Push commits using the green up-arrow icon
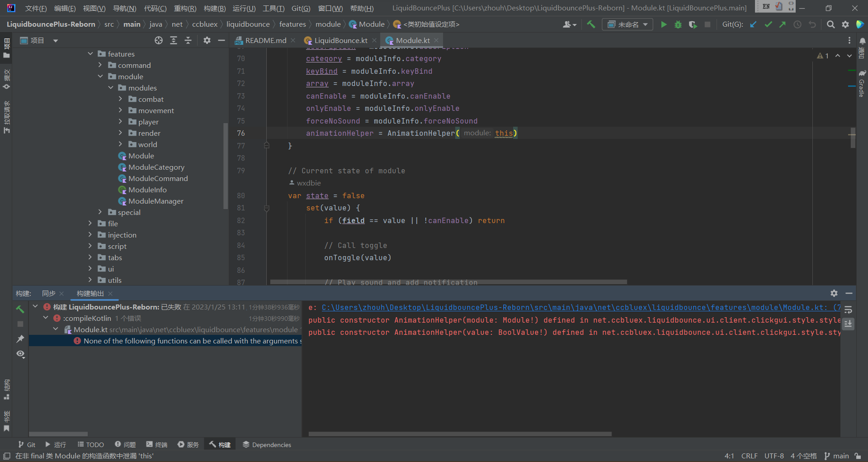 [783, 24]
